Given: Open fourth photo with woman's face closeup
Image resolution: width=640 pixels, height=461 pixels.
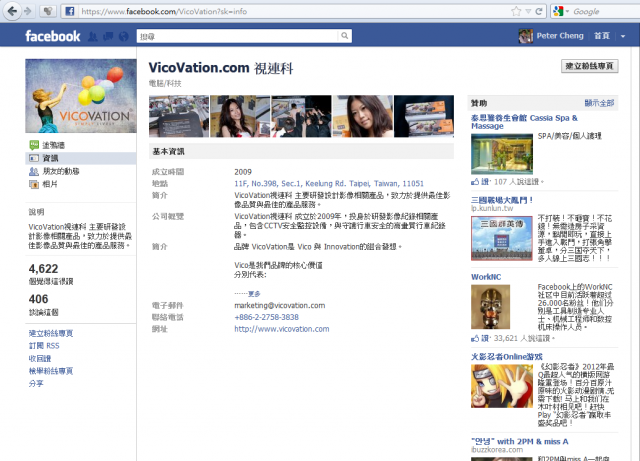Looking at the screenshot, I should [362, 116].
